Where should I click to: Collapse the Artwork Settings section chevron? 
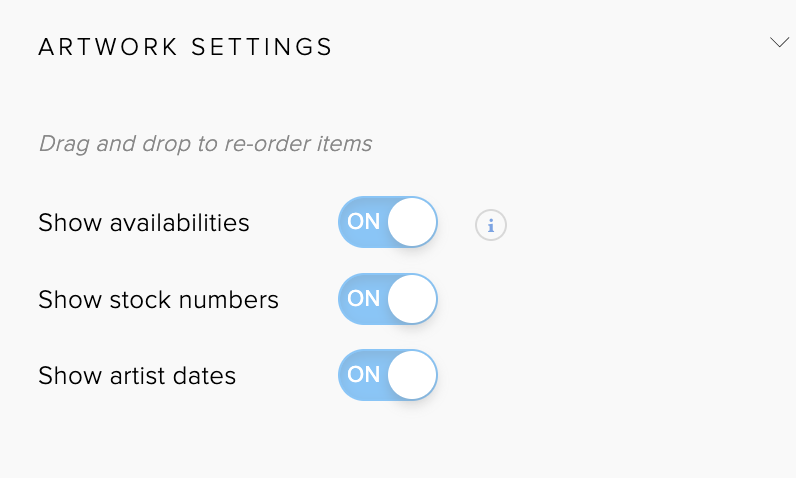pos(780,43)
